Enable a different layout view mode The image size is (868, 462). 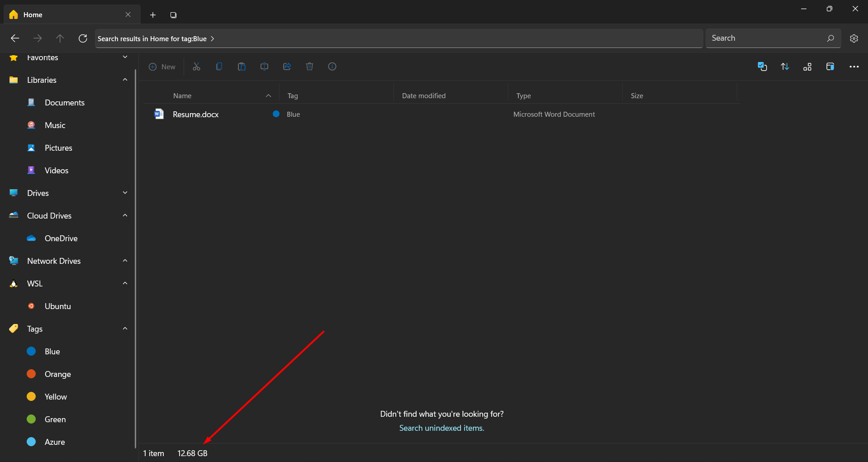coord(807,67)
